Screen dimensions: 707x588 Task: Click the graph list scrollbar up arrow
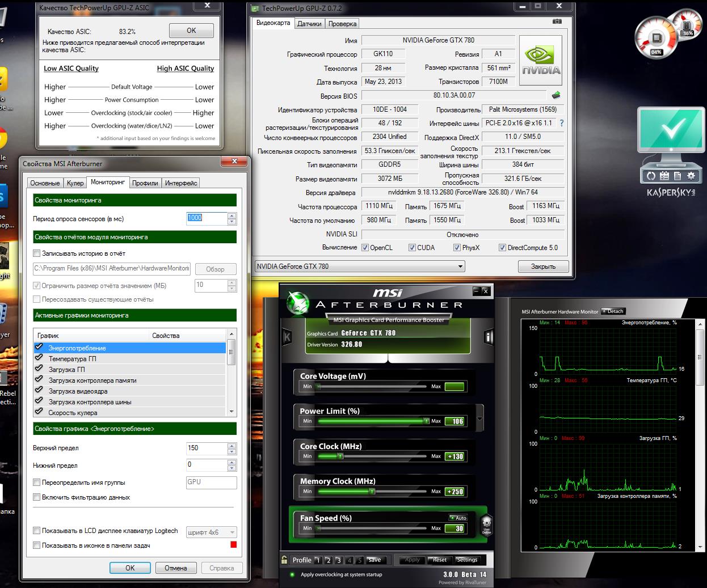coord(232,333)
